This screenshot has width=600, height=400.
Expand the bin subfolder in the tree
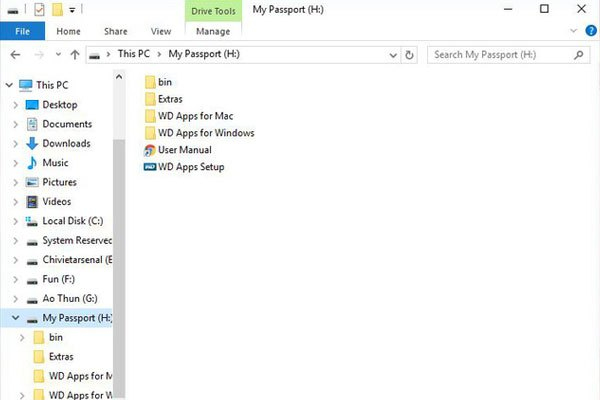click(22, 337)
